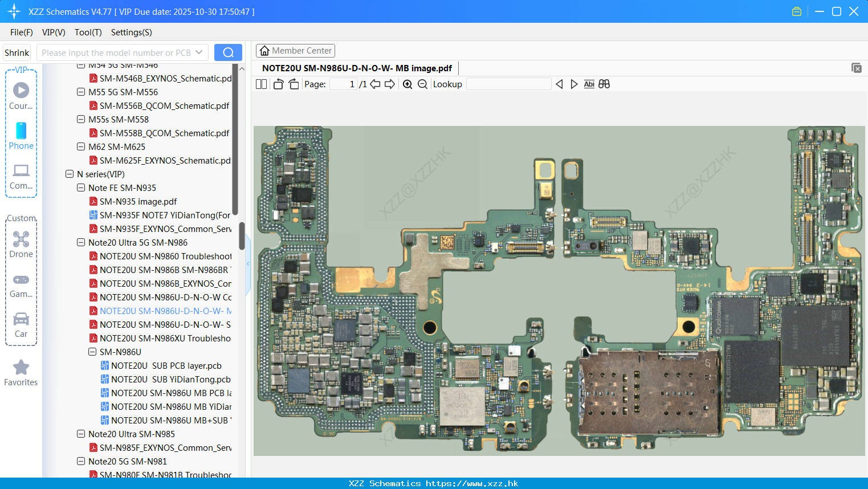Open SM-M556B_QCOM_Schematic.pdf

[x=165, y=105]
